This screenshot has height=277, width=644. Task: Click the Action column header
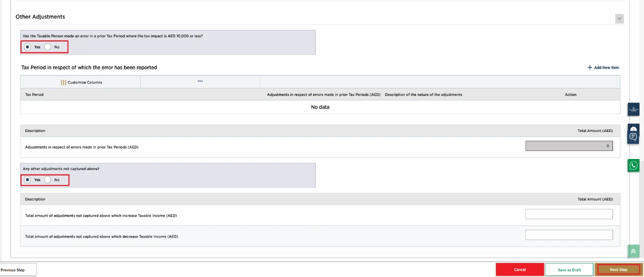571,94
